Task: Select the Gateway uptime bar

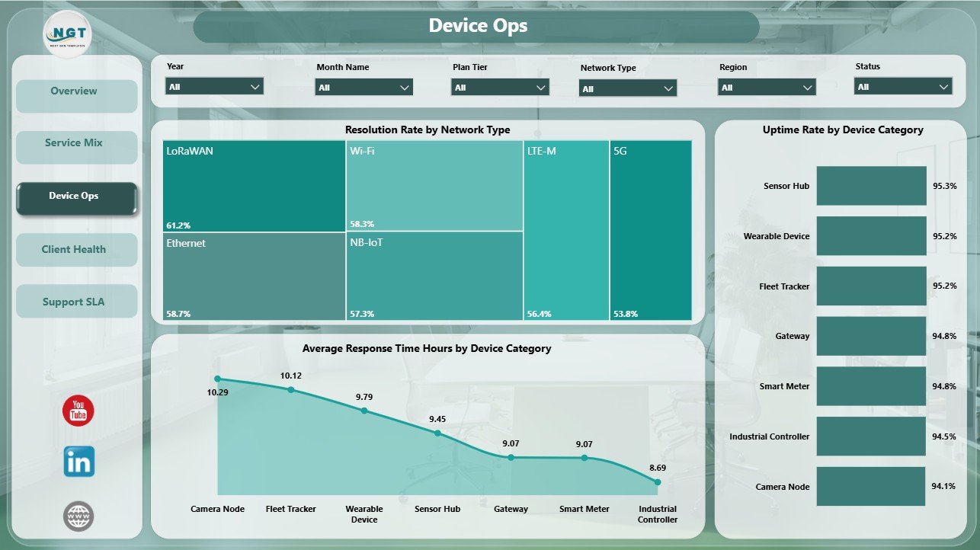Action: 871,336
